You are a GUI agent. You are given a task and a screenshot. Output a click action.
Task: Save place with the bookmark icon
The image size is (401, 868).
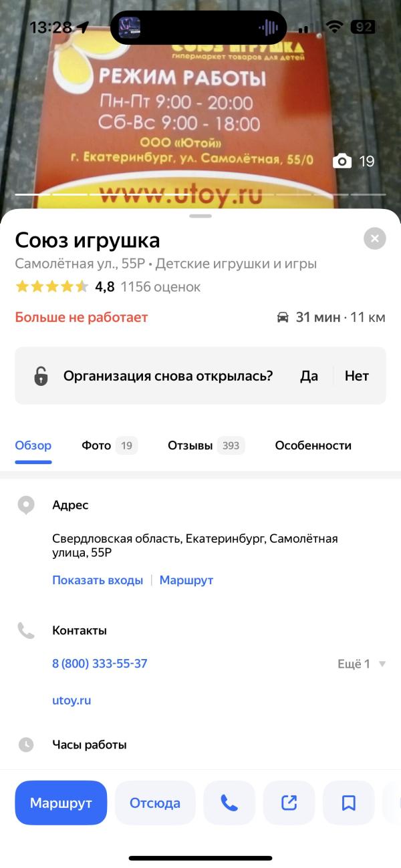348,803
